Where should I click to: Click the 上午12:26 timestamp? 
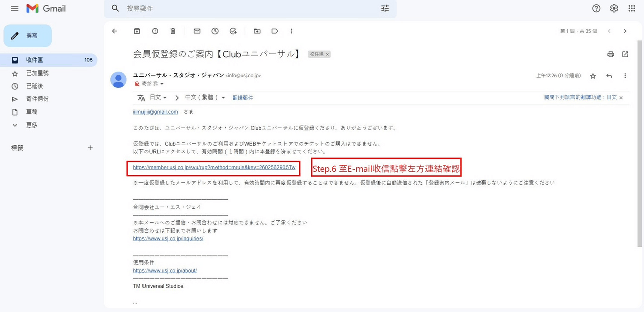click(x=558, y=76)
